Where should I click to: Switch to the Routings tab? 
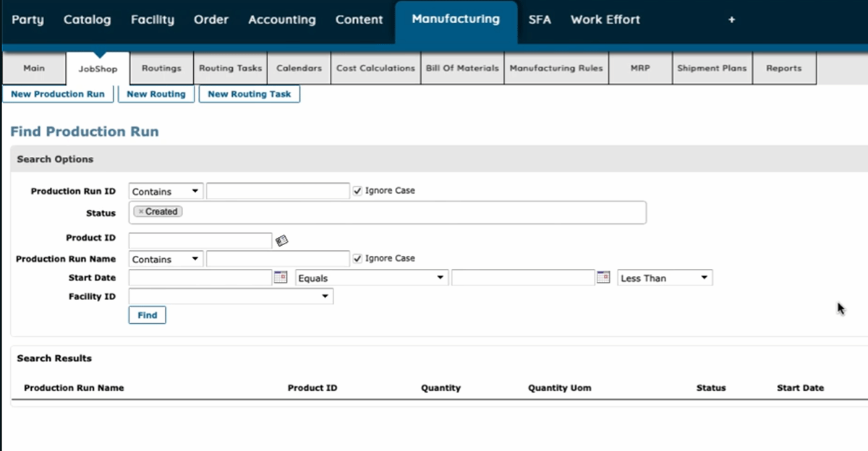coord(161,68)
